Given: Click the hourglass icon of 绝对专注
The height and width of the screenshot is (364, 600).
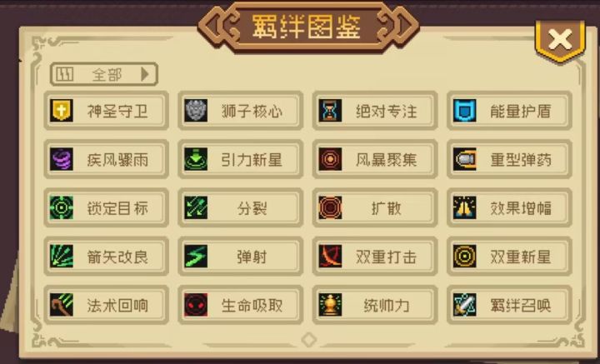Looking at the screenshot, I should point(330,111).
